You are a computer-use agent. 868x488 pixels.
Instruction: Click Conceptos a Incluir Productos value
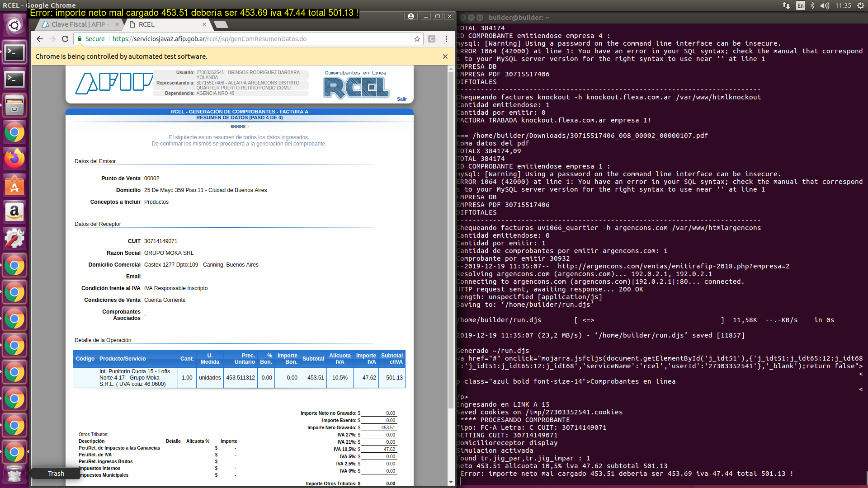[156, 202]
